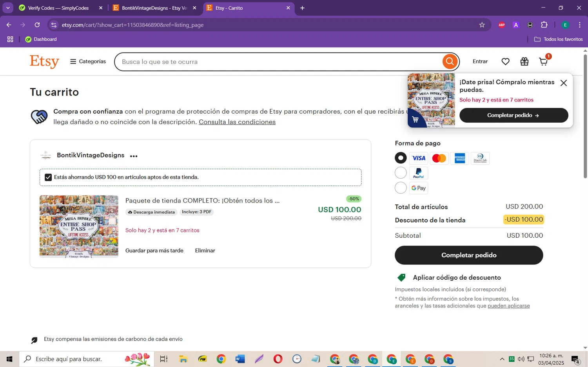Open 'pueden aplicarse' taxes link

pyautogui.click(x=508, y=306)
